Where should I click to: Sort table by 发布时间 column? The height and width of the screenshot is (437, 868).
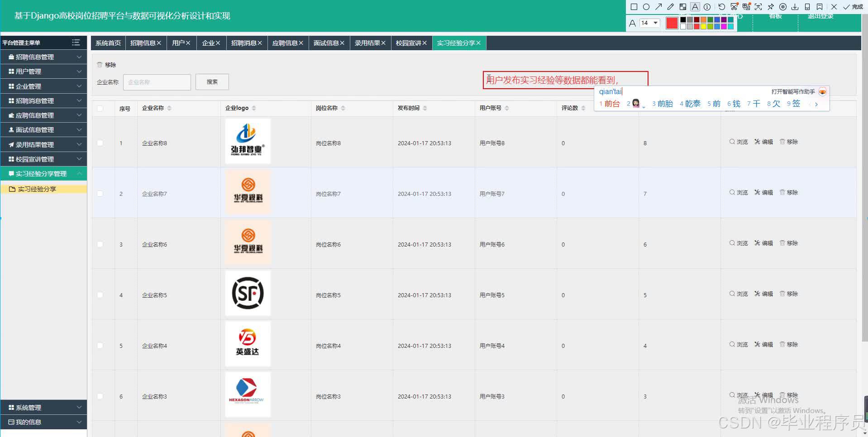[x=425, y=108]
